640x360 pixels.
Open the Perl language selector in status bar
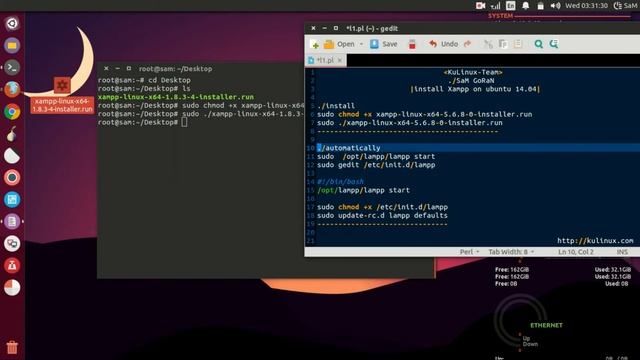click(469, 252)
